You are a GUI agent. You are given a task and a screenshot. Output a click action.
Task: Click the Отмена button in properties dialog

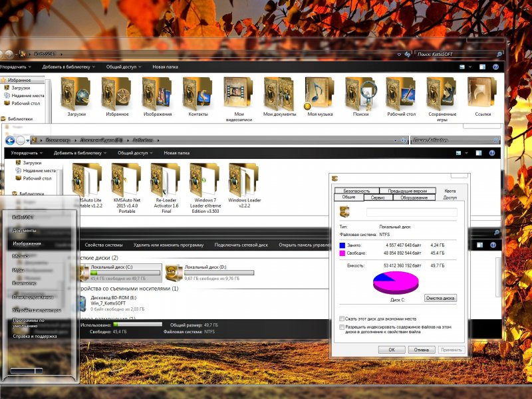(x=422, y=350)
